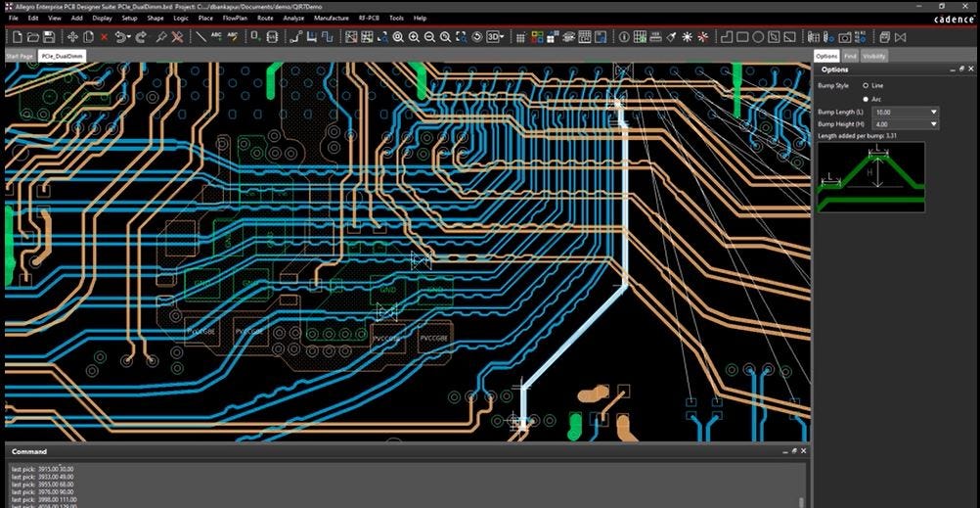Click the Copy icon in toolbar
This screenshot has height=508, width=980.
pos(89,37)
